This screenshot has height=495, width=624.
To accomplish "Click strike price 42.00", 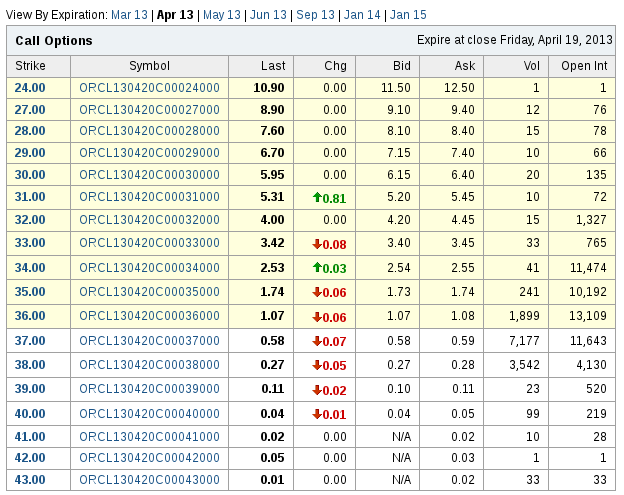I will pos(30,458).
